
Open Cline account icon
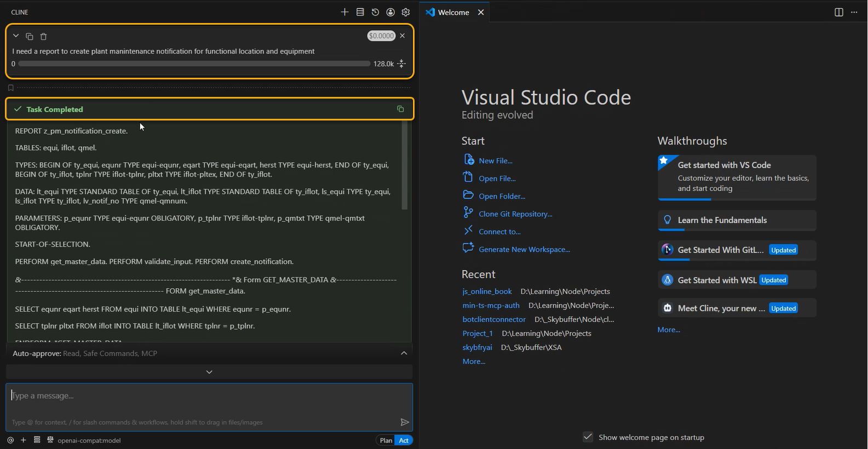pyautogui.click(x=390, y=12)
